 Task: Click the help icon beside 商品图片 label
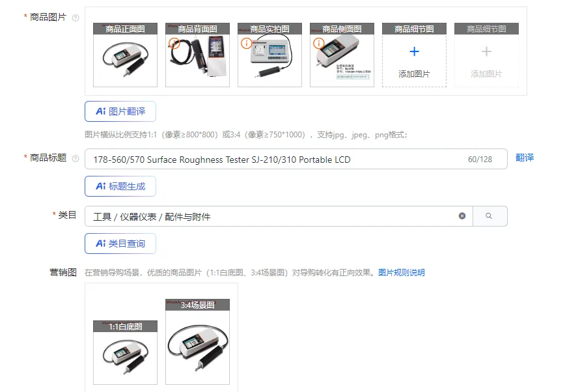click(x=76, y=18)
